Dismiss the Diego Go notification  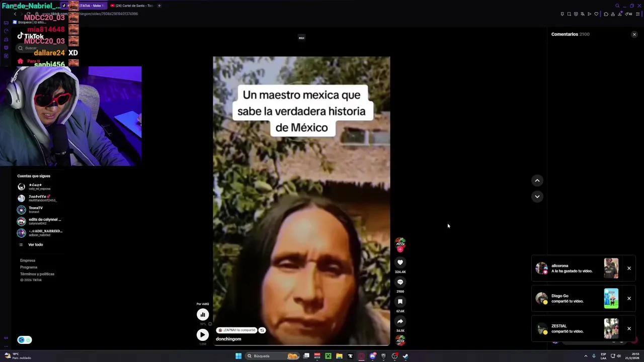point(629,299)
